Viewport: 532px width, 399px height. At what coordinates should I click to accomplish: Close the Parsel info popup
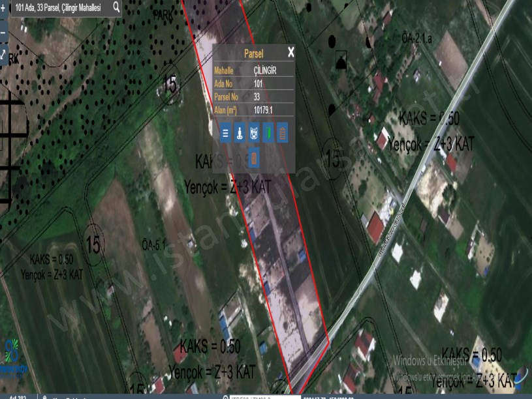(290, 53)
